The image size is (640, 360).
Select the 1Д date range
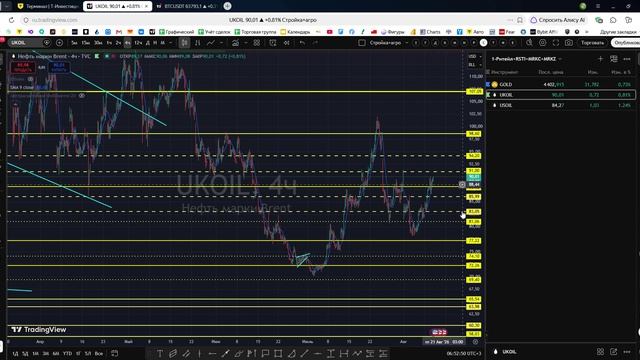[16, 353]
